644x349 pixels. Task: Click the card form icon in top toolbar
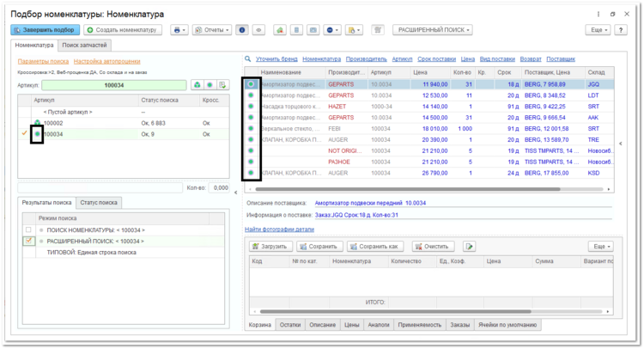tap(313, 30)
